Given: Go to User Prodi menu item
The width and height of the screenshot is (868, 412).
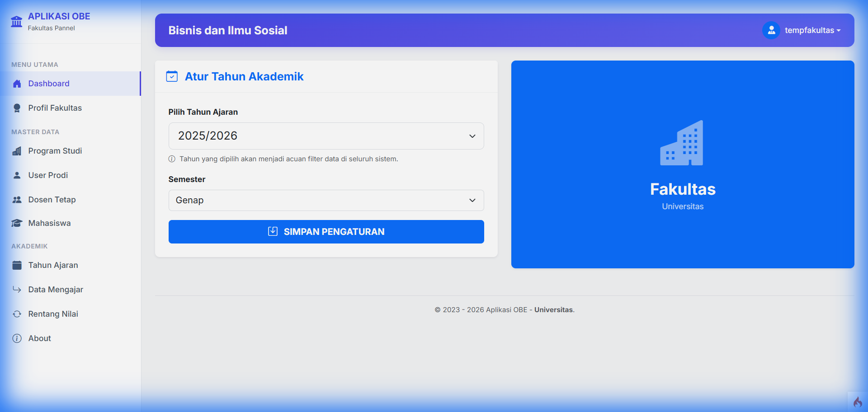Looking at the screenshot, I should 48,175.
